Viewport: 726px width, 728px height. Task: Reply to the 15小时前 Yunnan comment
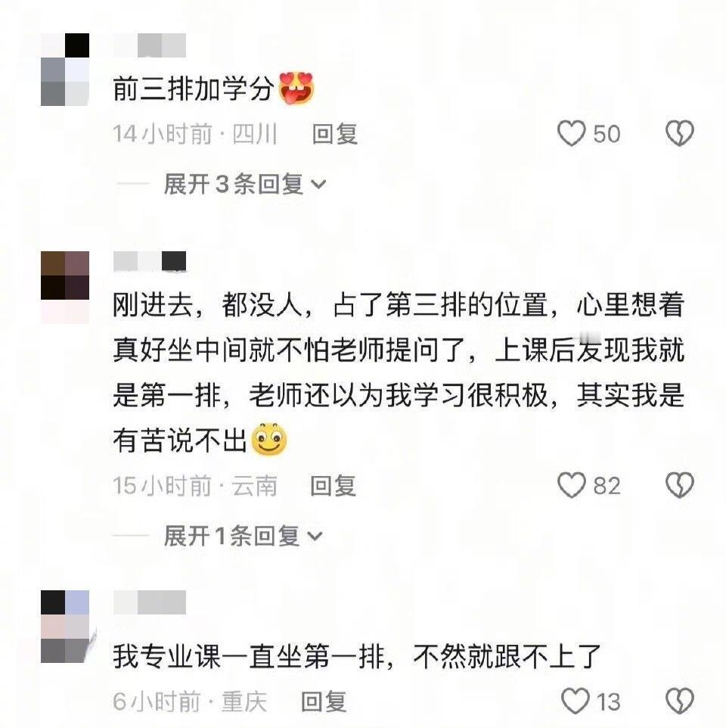point(333,486)
